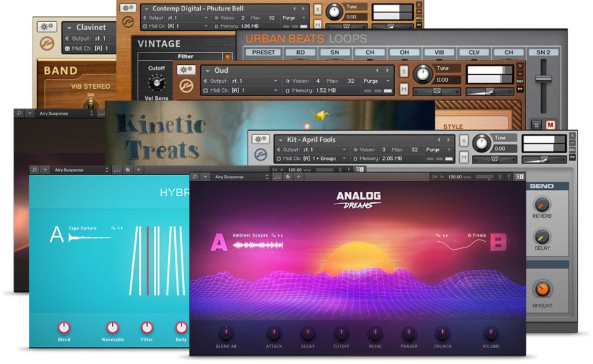Select the BD channel tab in Urban Beats
Screen dimensions: 593x364
[301, 52]
